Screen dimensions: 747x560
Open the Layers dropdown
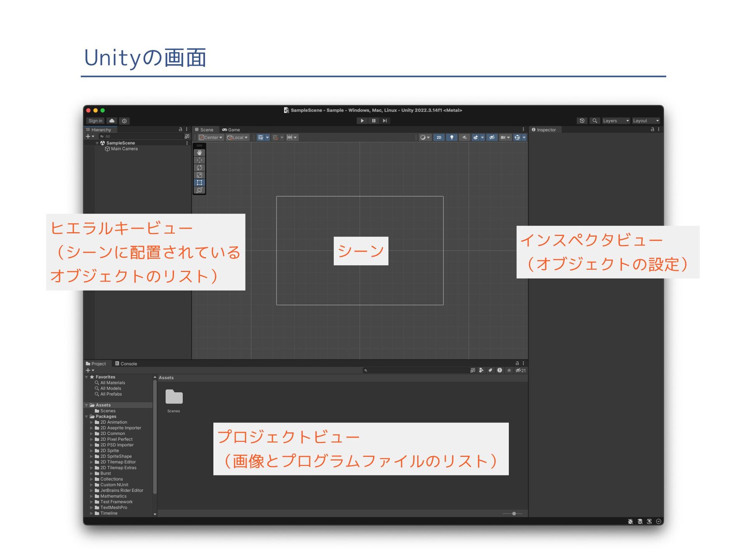pyautogui.click(x=615, y=121)
